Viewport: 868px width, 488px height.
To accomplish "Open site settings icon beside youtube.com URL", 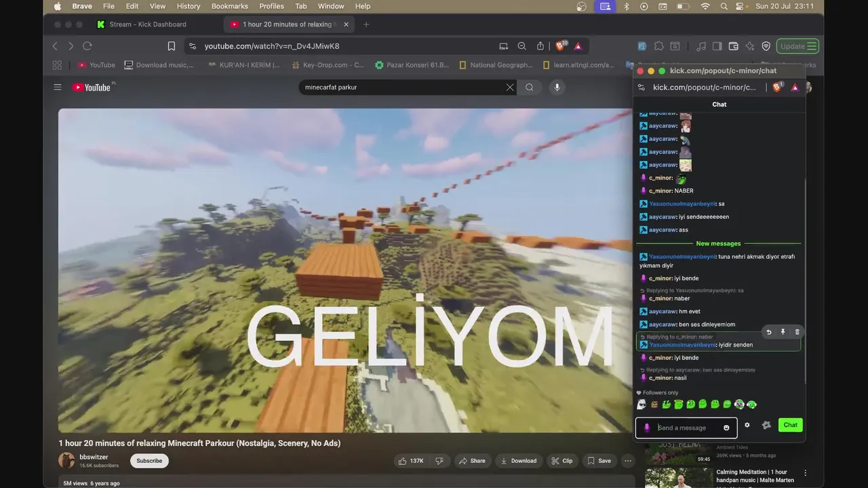I will [x=193, y=46].
